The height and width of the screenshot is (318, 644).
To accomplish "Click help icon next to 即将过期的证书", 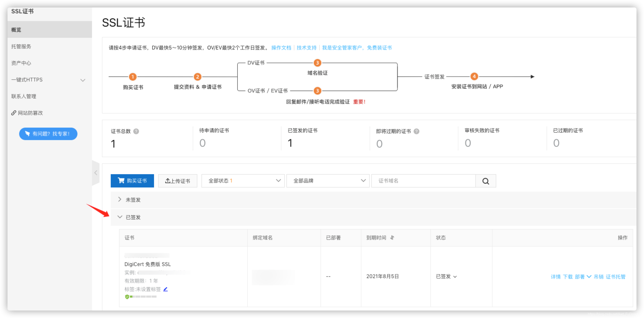I will click(416, 131).
